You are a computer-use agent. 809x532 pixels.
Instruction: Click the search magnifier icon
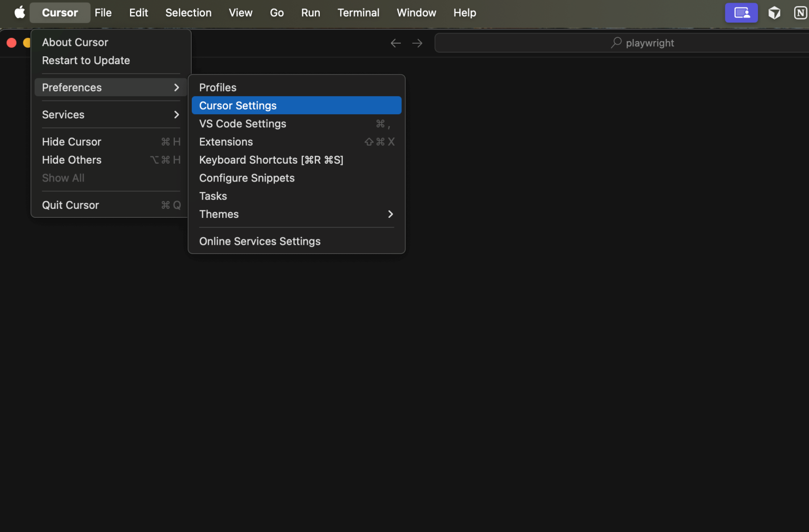(x=616, y=43)
